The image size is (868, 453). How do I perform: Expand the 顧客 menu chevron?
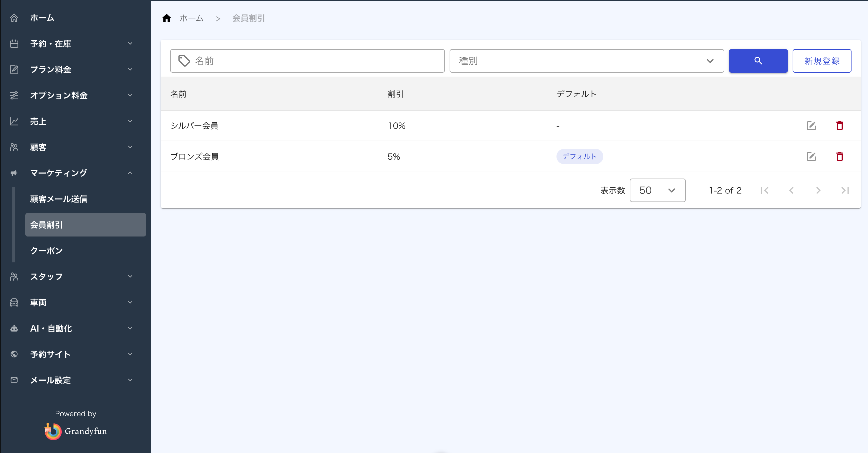[130, 147]
